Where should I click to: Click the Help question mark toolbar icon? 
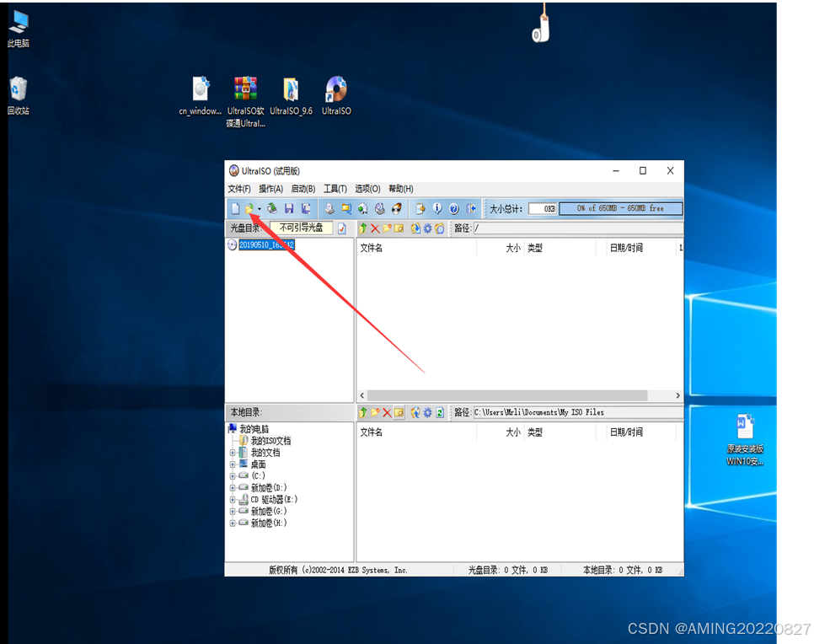(x=454, y=209)
